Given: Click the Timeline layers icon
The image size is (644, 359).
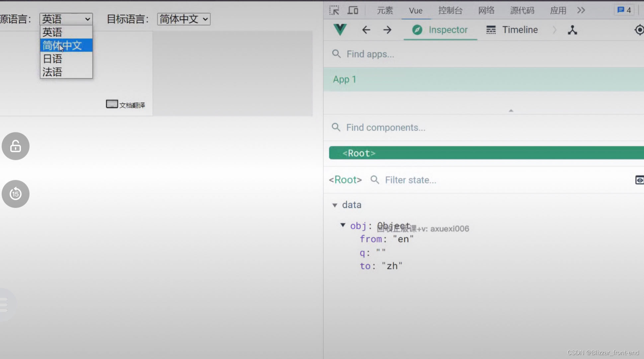Looking at the screenshot, I should click(x=491, y=30).
